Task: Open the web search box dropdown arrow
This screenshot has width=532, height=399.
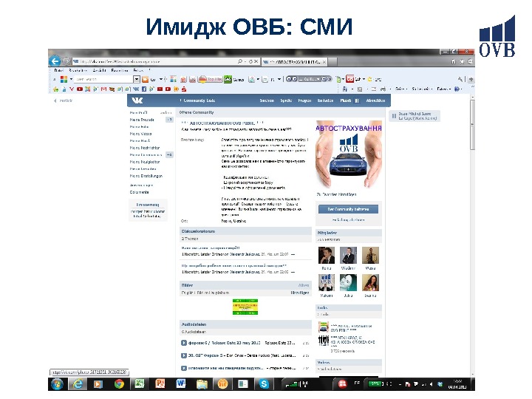Action: pos(136,79)
